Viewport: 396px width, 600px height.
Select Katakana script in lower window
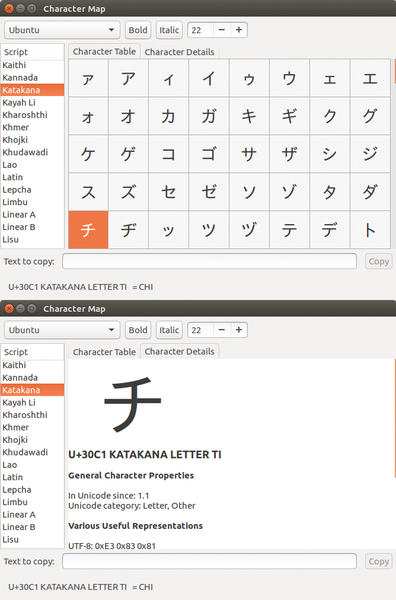point(32,390)
